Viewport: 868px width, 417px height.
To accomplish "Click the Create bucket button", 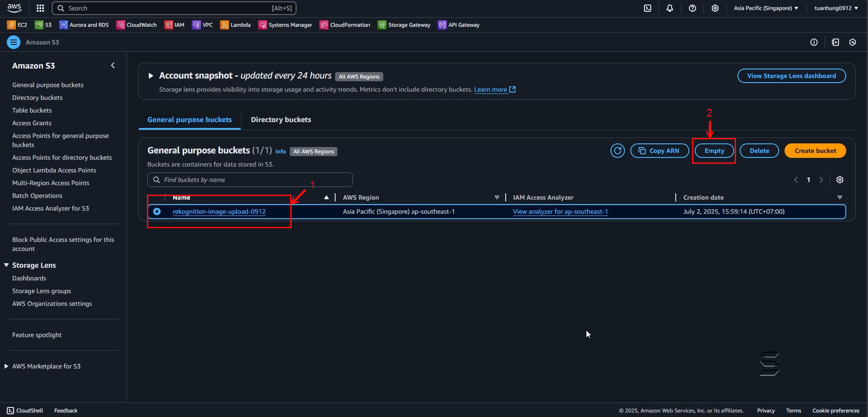I will click(x=815, y=151).
